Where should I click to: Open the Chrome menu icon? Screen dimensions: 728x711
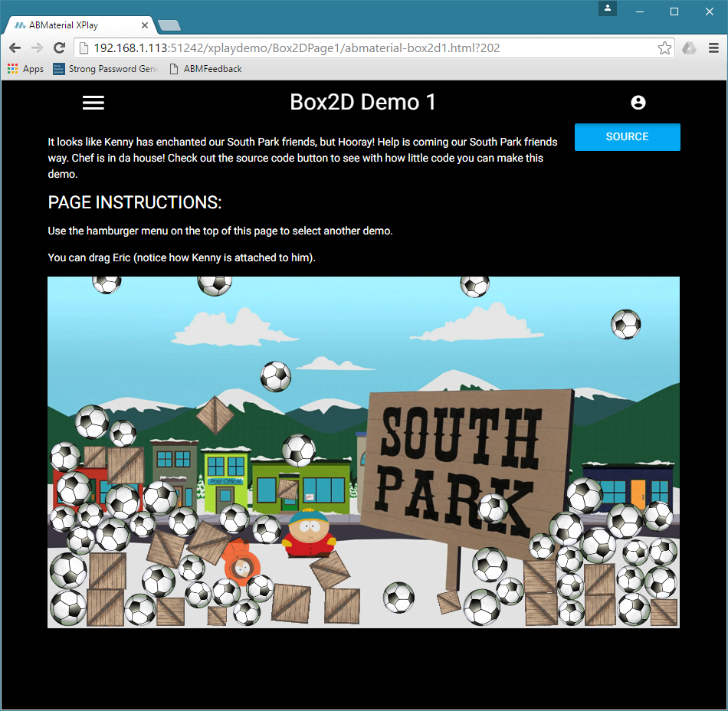[713, 48]
